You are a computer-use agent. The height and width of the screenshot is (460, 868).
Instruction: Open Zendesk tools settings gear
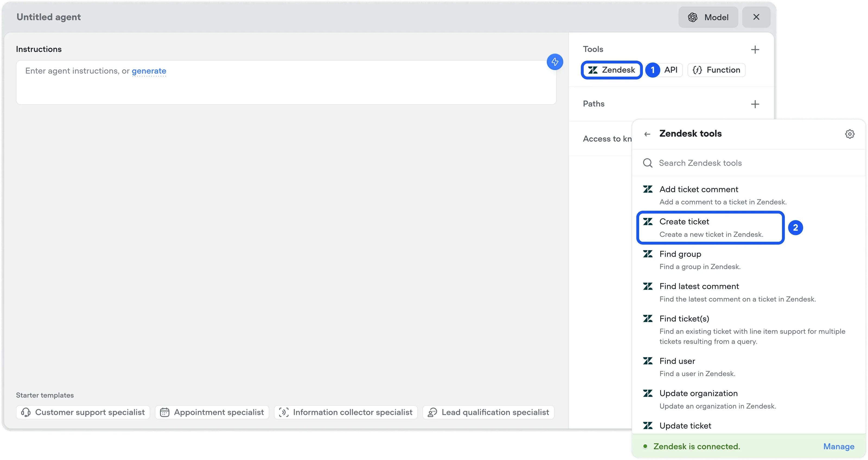pyautogui.click(x=850, y=134)
